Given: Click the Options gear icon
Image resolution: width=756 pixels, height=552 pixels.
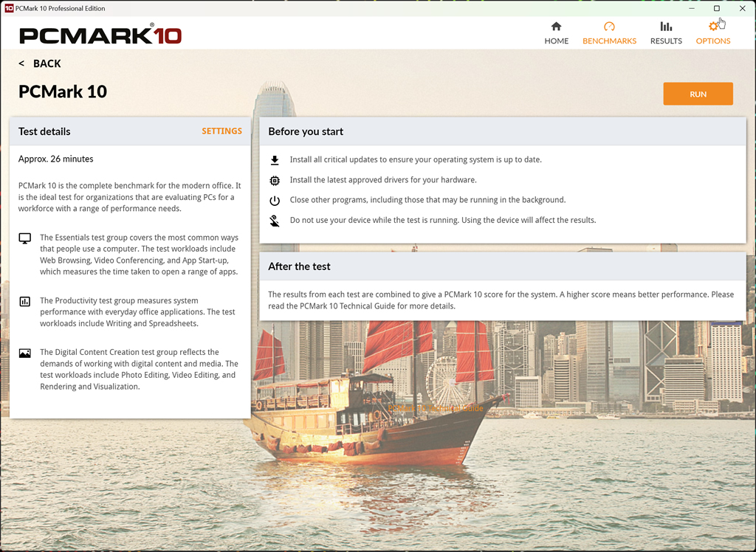Looking at the screenshot, I should pos(712,26).
